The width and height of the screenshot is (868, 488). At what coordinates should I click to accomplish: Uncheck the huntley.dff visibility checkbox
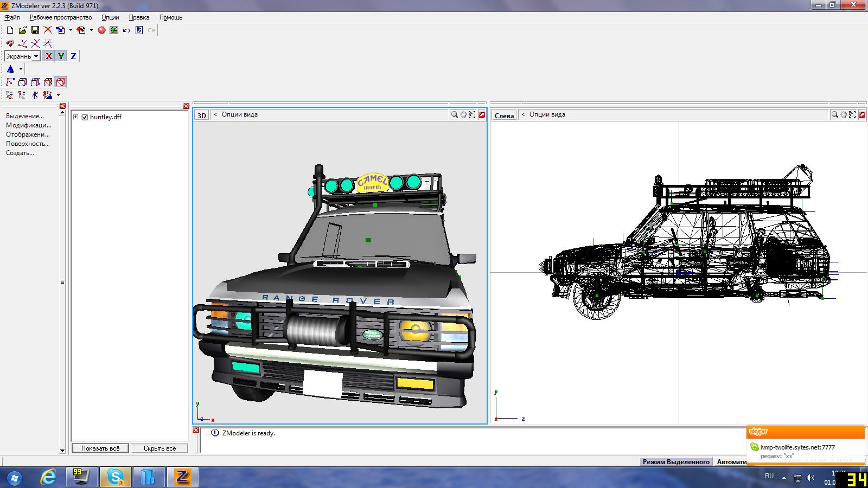pyautogui.click(x=85, y=117)
